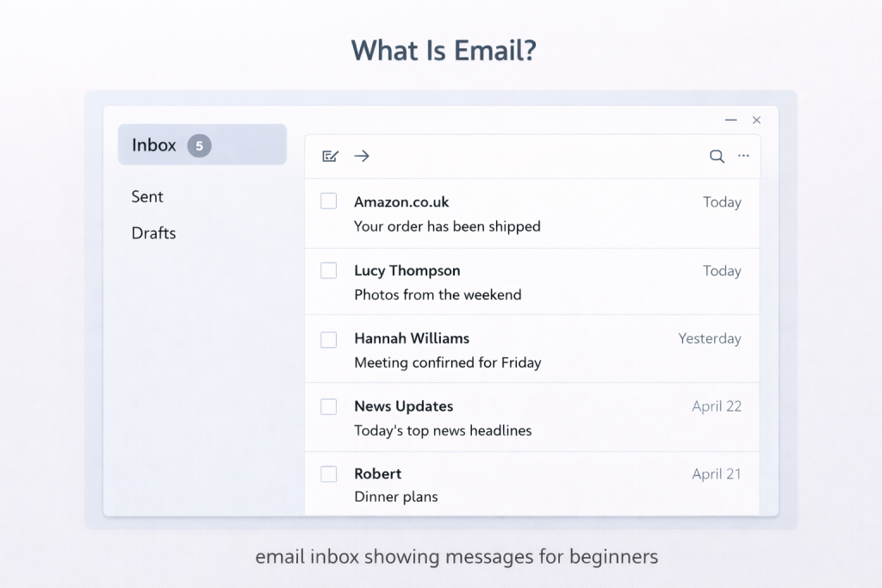Mark the News Updates email checkbox
This screenshot has width=882, height=588.
(328, 406)
